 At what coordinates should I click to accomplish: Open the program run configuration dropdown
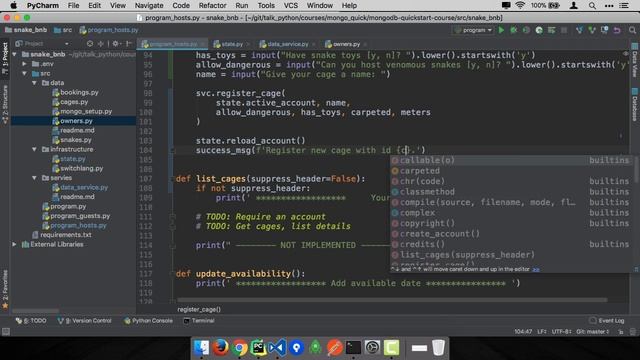click(x=473, y=30)
